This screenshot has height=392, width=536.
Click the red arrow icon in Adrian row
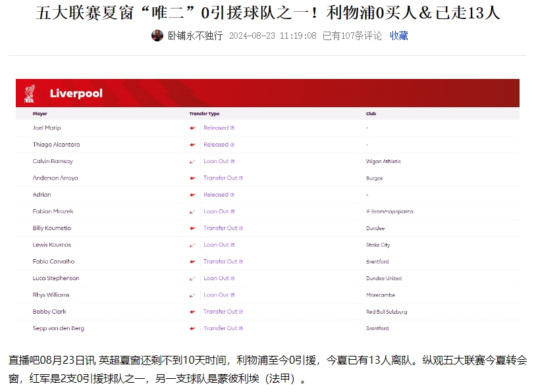pyautogui.click(x=192, y=195)
